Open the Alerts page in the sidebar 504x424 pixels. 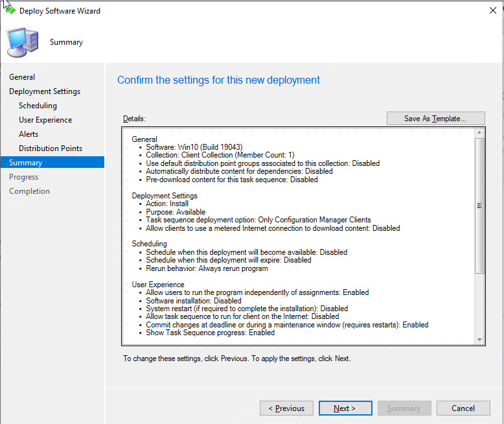pyautogui.click(x=29, y=134)
